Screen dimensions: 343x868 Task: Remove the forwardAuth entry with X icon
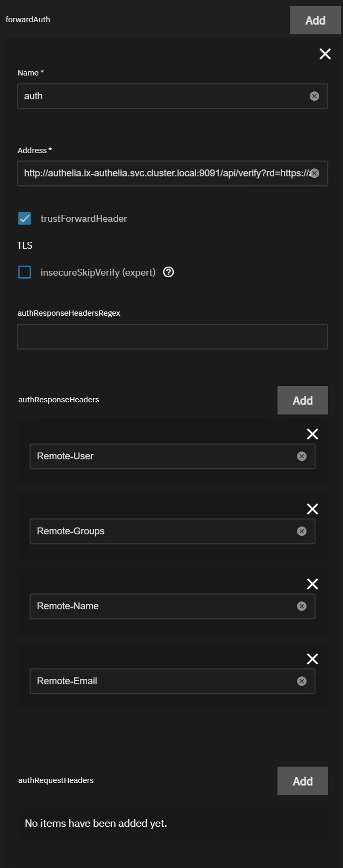click(x=325, y=54)
